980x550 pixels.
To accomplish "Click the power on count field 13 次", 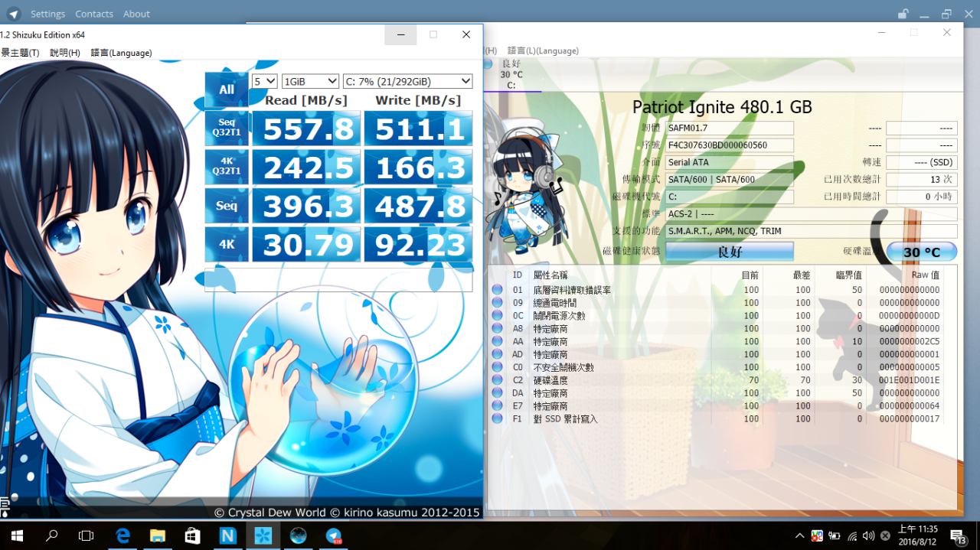I will coord(922,179).
